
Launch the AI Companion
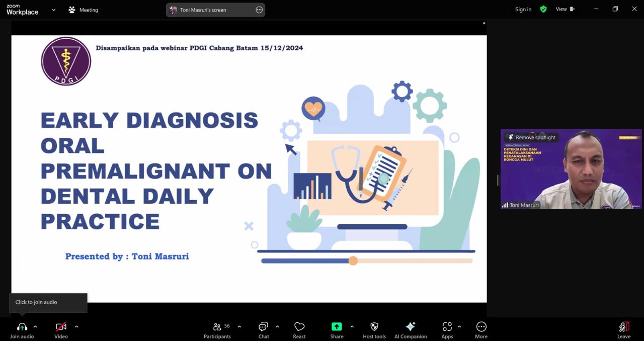410,327
